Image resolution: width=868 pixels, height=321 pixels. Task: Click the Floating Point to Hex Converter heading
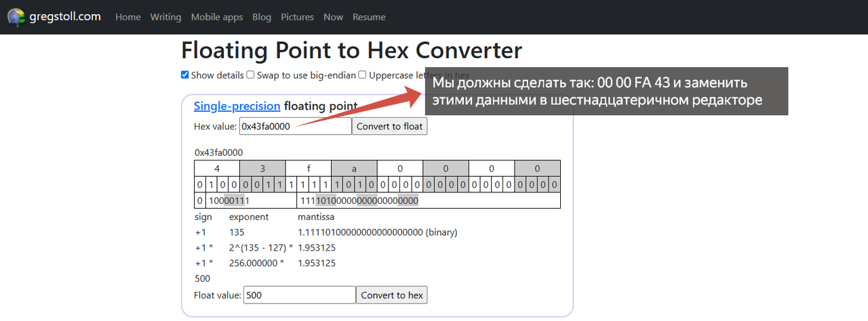[352, 50]
